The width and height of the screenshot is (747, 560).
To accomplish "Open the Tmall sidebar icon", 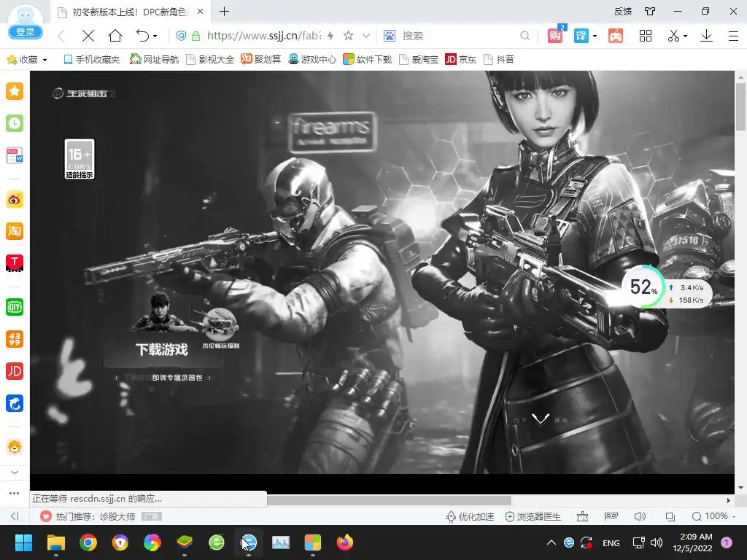I will click(x=15, y=262).
